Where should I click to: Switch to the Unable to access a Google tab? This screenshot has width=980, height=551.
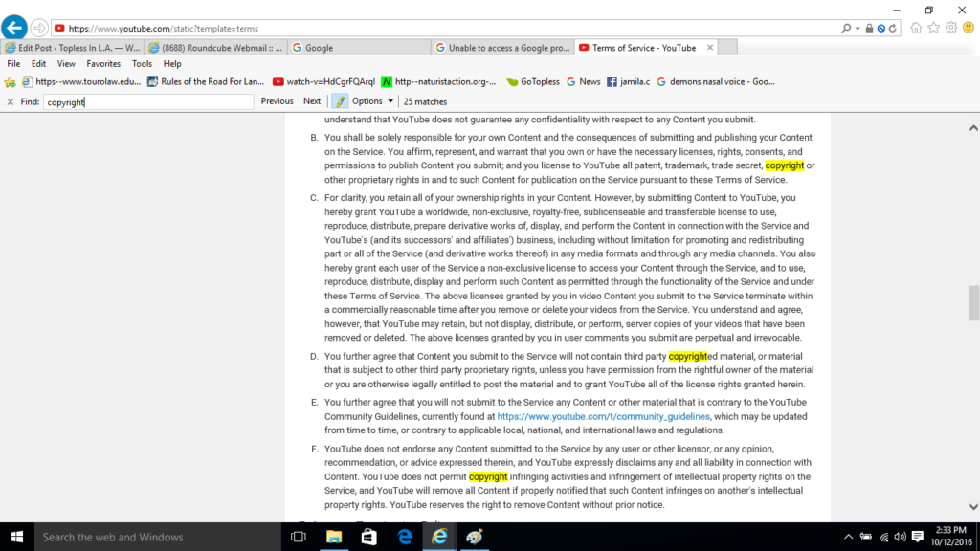502,48
